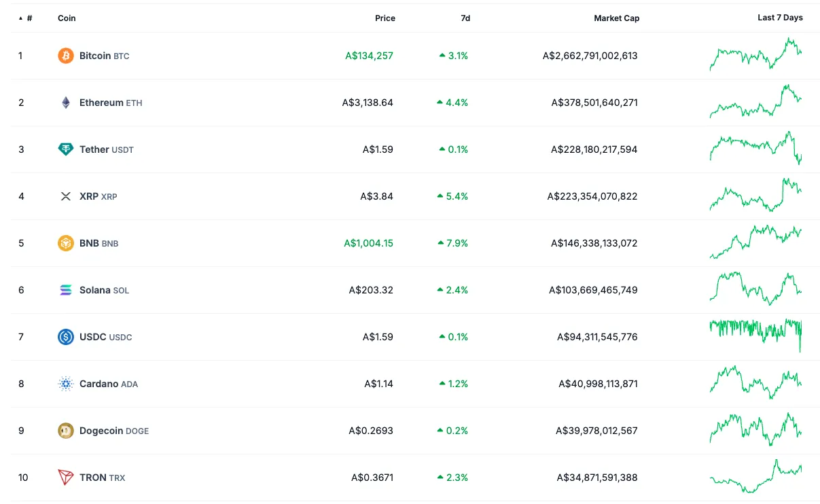Click TRON market cap A$34,871,591,388
The image size is (820, 504).
click(597, 478)
